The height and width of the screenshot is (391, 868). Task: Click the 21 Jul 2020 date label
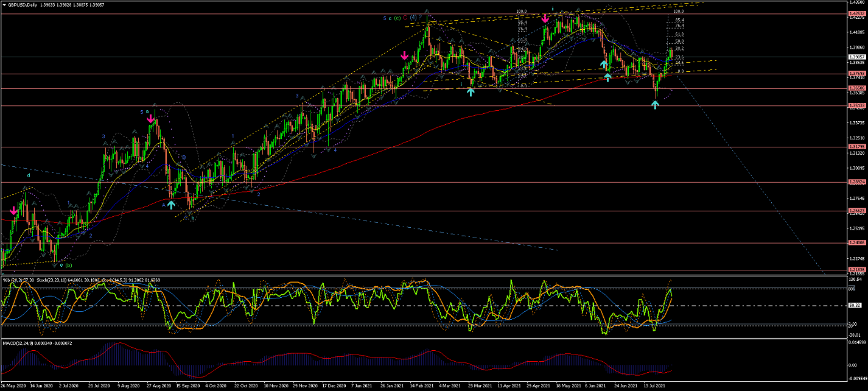[100, 386]
